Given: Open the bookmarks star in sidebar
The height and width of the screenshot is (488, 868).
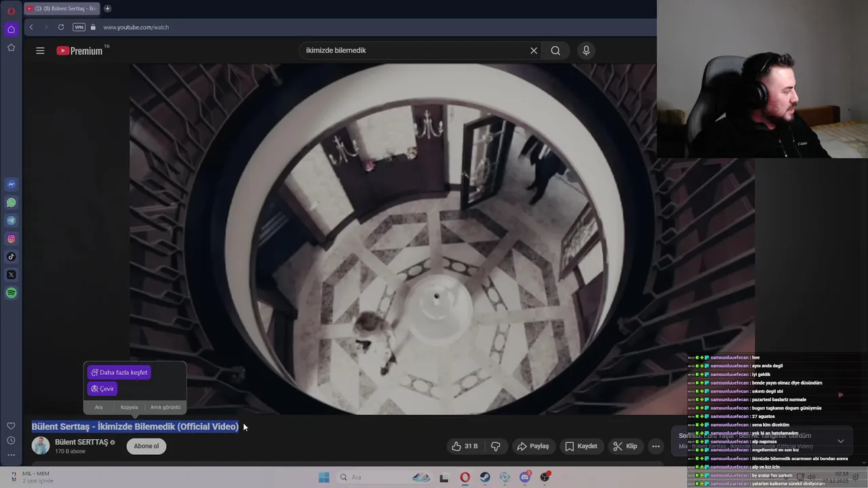Looking at the screenshot, I should pyautogui.click(x=11, y=47).
